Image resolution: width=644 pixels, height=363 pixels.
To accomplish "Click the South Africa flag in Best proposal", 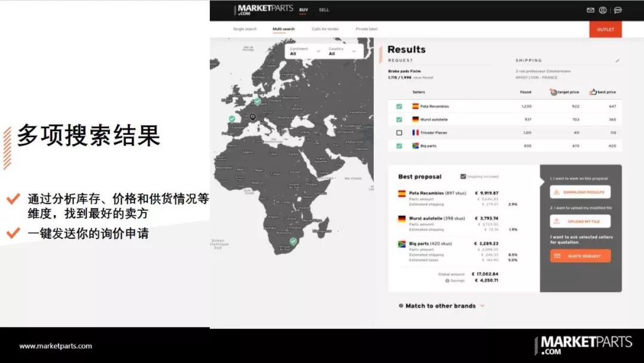I will pos(402,244).
